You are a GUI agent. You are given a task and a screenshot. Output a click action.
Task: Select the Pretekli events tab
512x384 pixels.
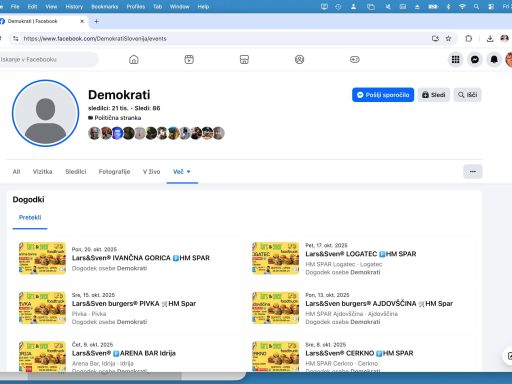30,218
